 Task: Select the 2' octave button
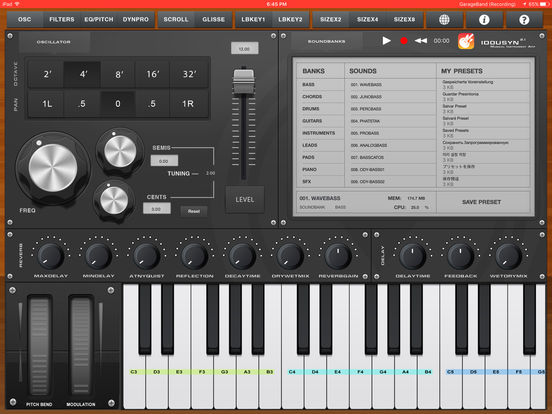pyautogui.click(x=47, y=74)
